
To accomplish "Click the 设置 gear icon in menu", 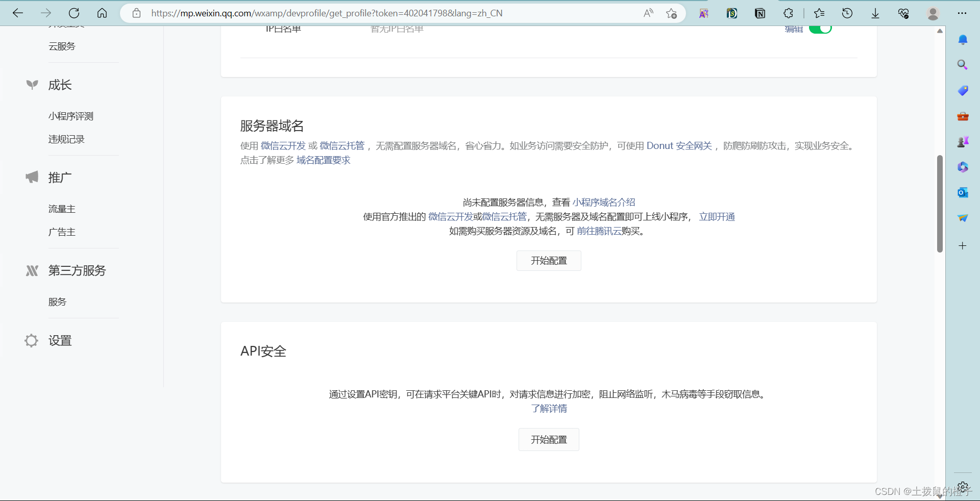I will click(31, 340).
